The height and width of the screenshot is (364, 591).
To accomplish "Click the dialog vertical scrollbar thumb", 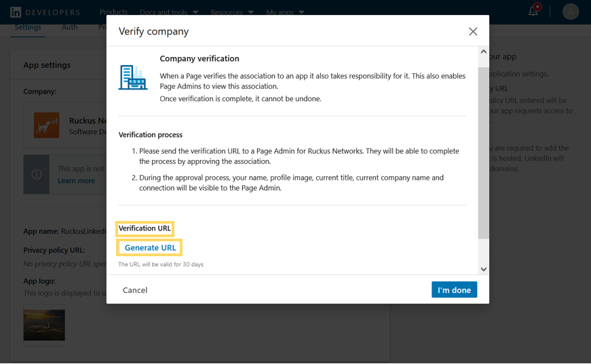I will (484, 153).
